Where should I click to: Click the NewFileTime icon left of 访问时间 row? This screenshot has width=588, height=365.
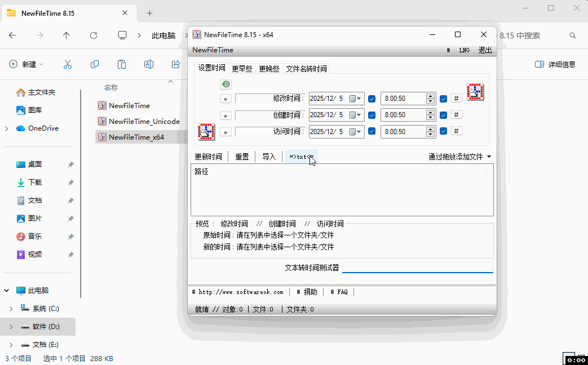tap(206, 132)
